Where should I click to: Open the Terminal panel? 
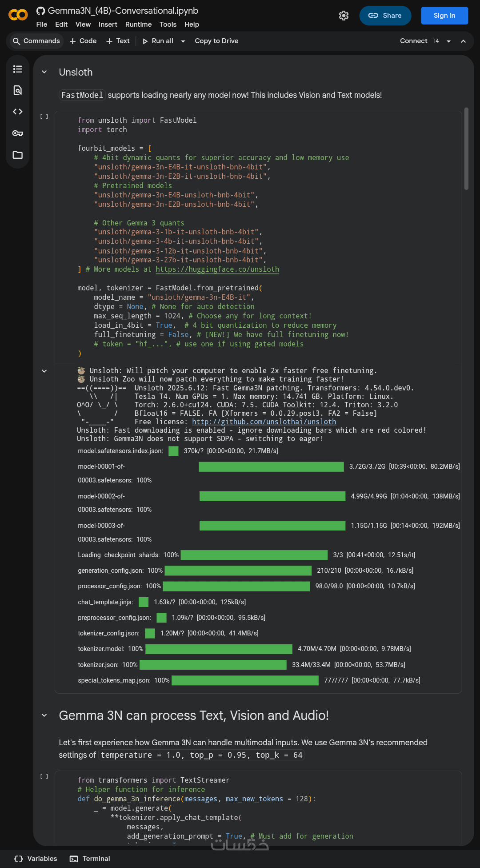point(90,859)
